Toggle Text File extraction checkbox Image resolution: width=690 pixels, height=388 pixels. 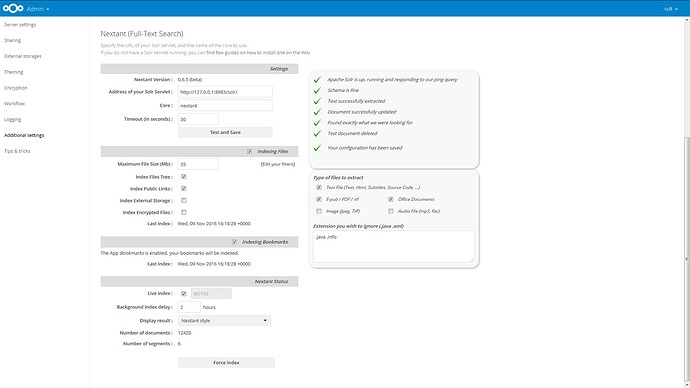coord(319,187)
